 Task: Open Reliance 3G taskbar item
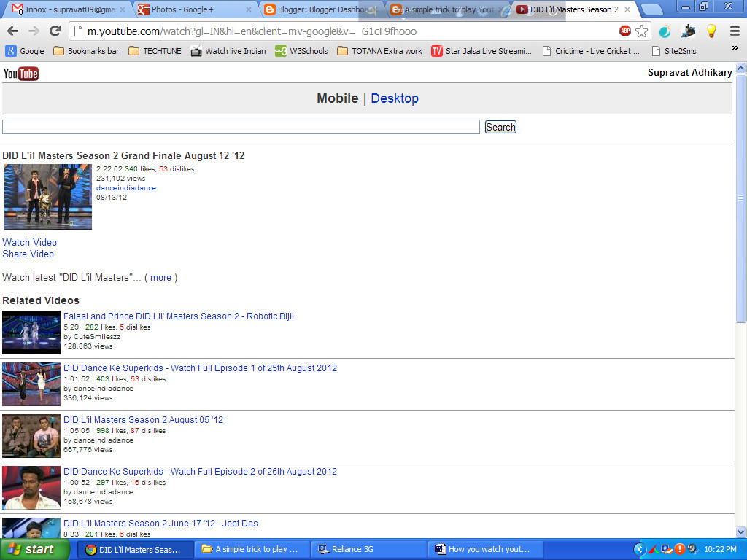(x=368, y=550)
